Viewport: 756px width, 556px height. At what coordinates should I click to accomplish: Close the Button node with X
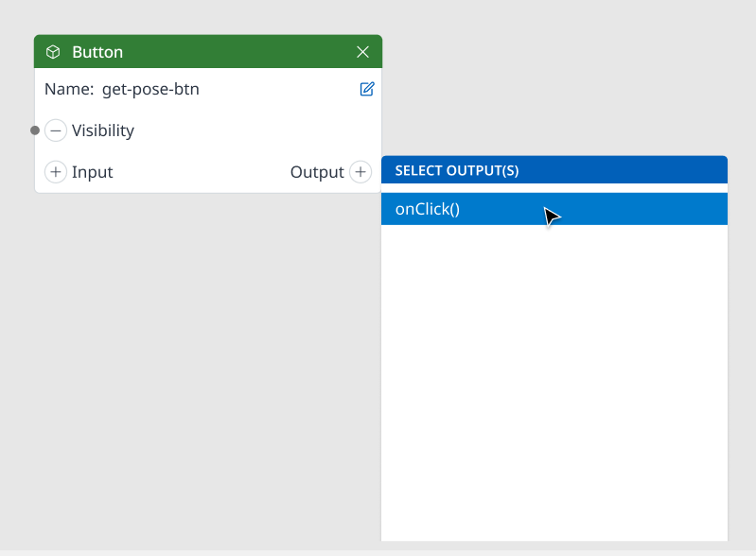tap(362, 52)
